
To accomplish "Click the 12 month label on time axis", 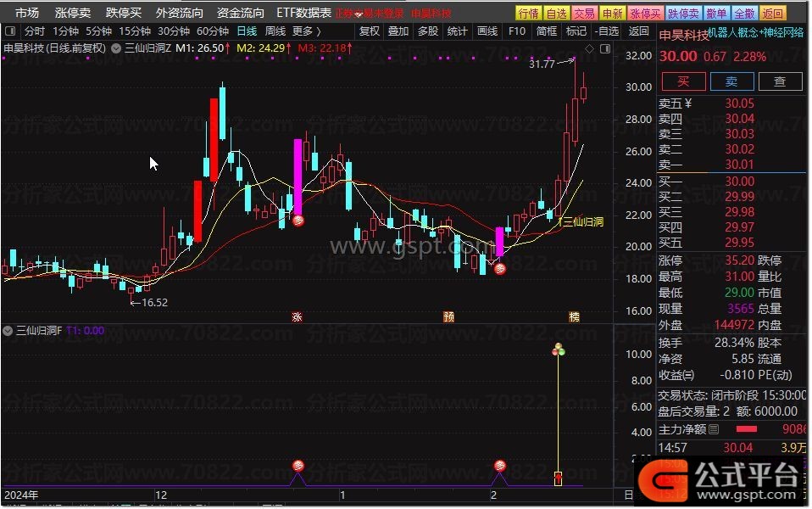I will 161,495.
